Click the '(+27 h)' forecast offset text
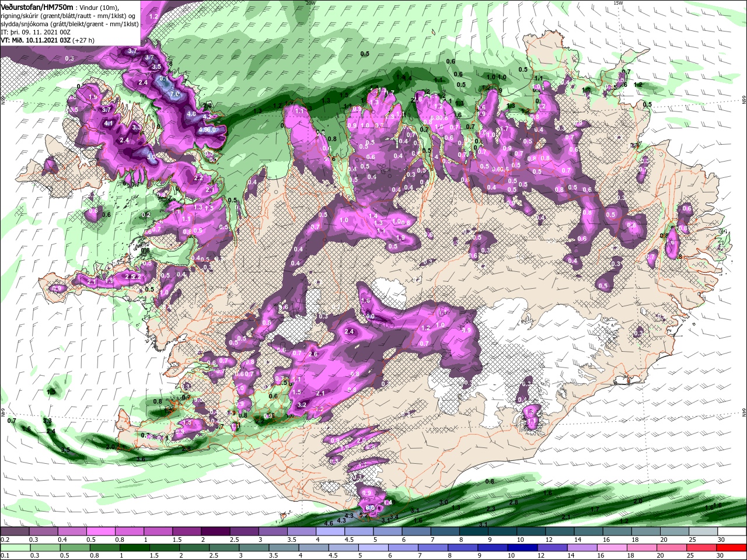The height and width of the screenshot is (560, 747). (83, 40)
